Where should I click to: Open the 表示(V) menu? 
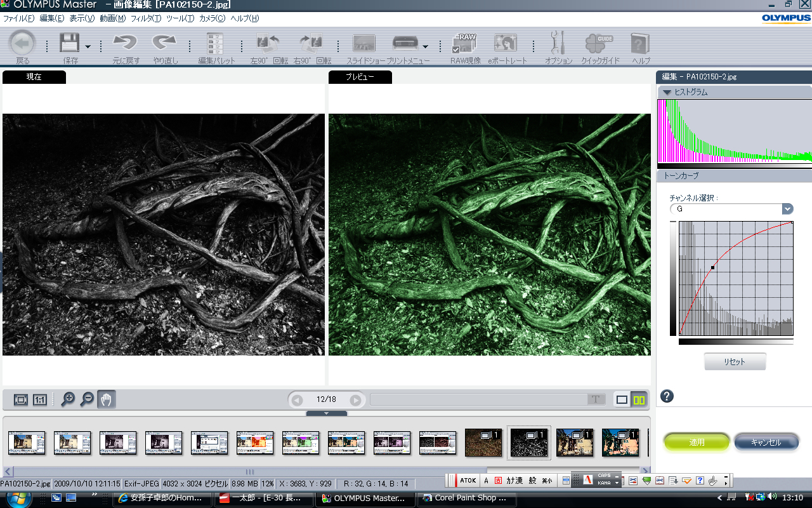82,18
